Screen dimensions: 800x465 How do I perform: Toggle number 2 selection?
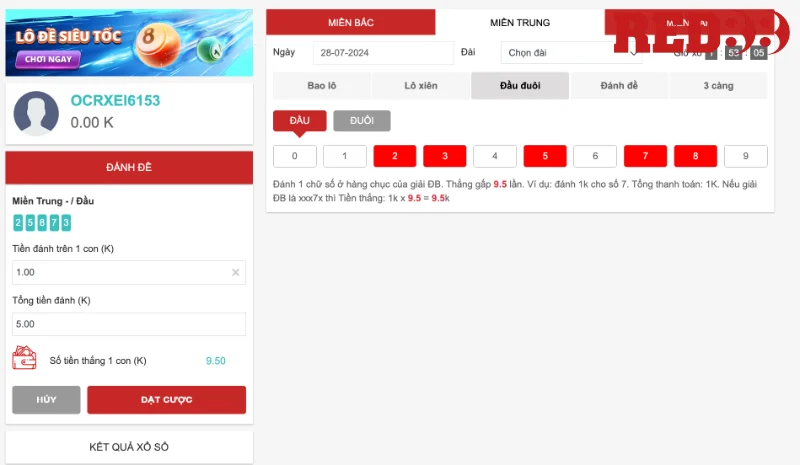(x=395, y=156)
